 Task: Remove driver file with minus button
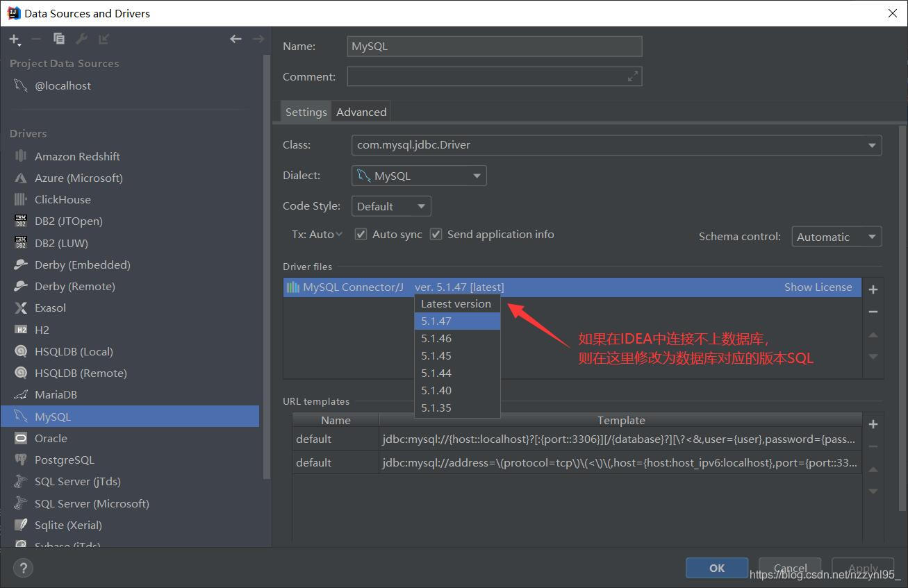[873, 312]
